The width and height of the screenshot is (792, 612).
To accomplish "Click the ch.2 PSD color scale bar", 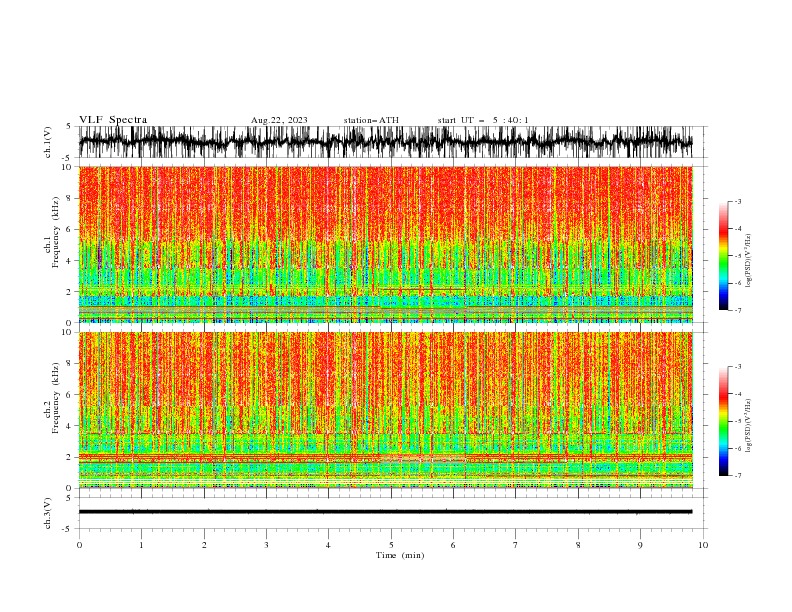I will click(724, 421).
